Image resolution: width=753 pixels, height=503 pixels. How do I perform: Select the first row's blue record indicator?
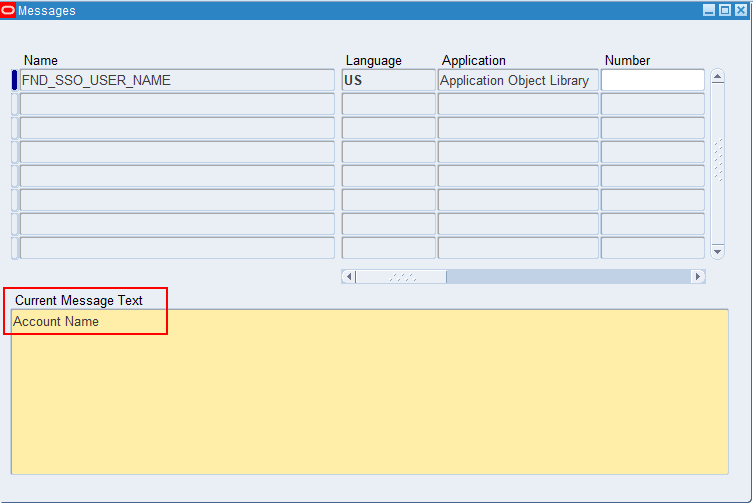click(14, 80)
